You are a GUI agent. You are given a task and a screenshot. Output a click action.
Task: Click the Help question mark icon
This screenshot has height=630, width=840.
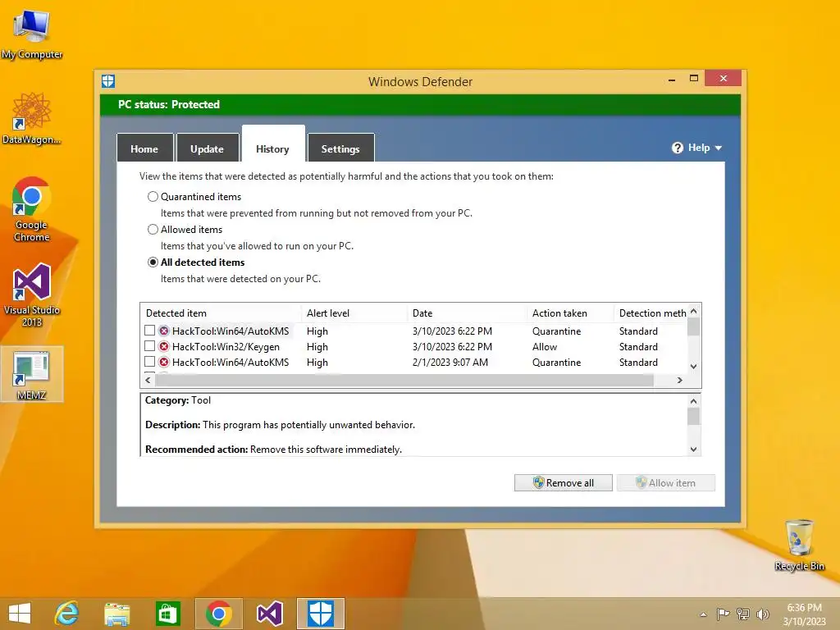pyautogui.click(x=677, y=148)
